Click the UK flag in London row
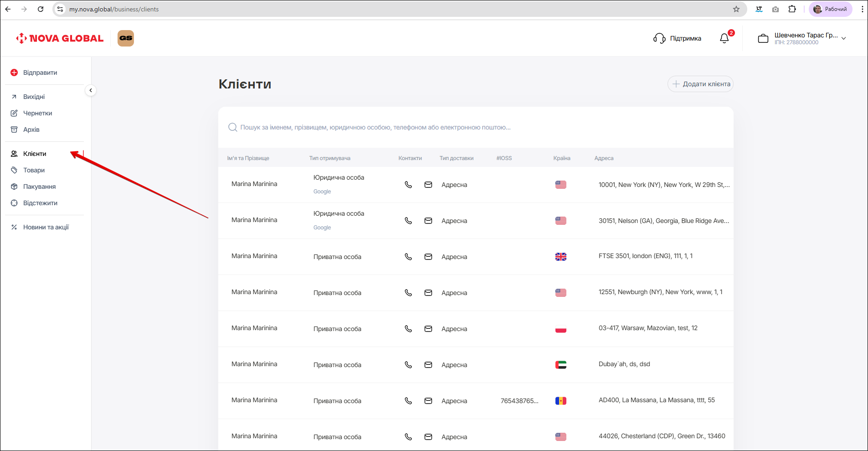The width and height of the screenshot is (868, 451). click(561, 257)
